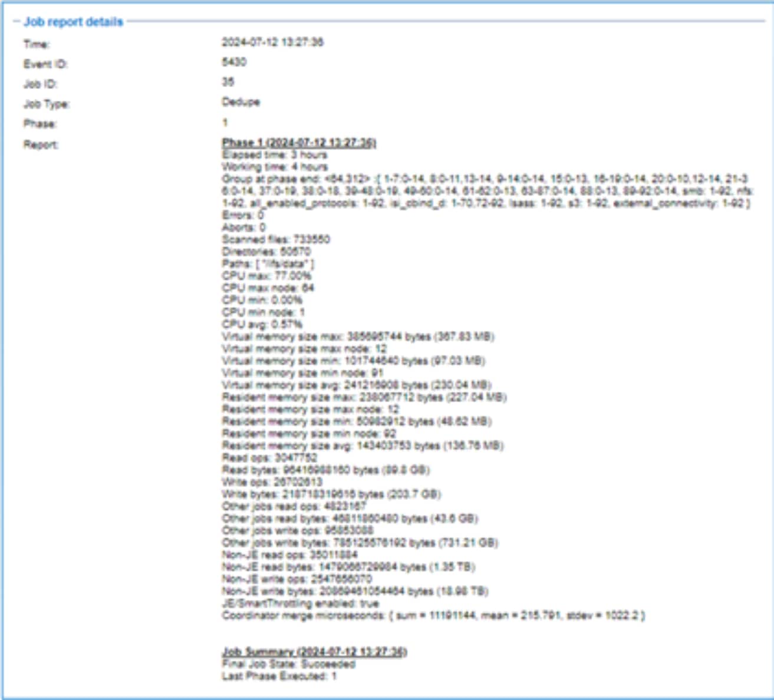The width and height of the screenshot is (774, 700).
Task: Select the "Coordinator merge microseconds" line
Action: [x=433, y=616]
